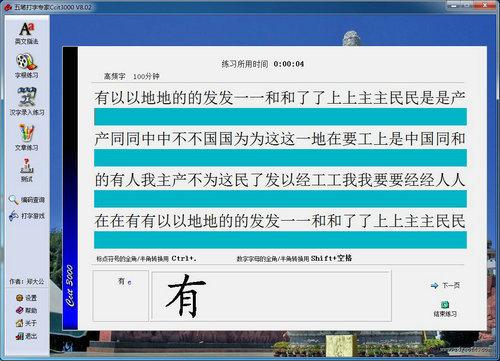Minimize the 五笔打字专家 window
Image resolution: width=500 pixels, height=361 pixels.
pyautogui.click(x=453, y=5)
